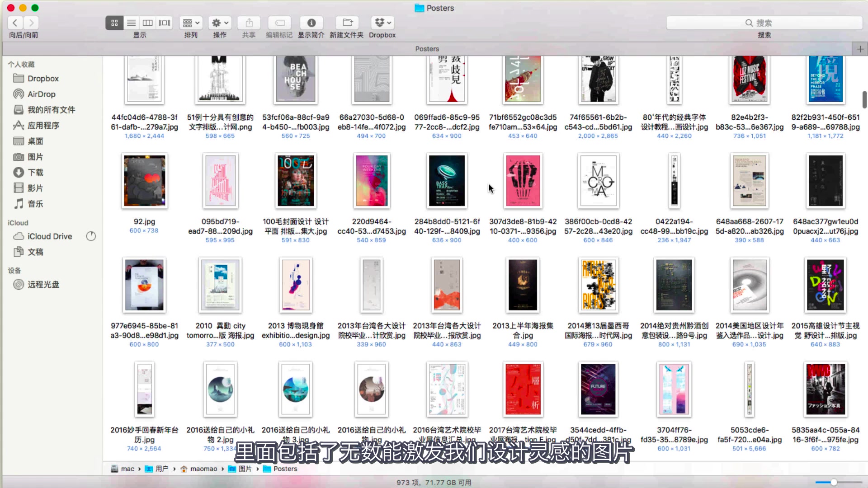Open the arrange (排列) dropdown
This screenshot has height=488, width=868.
point(191,23)
